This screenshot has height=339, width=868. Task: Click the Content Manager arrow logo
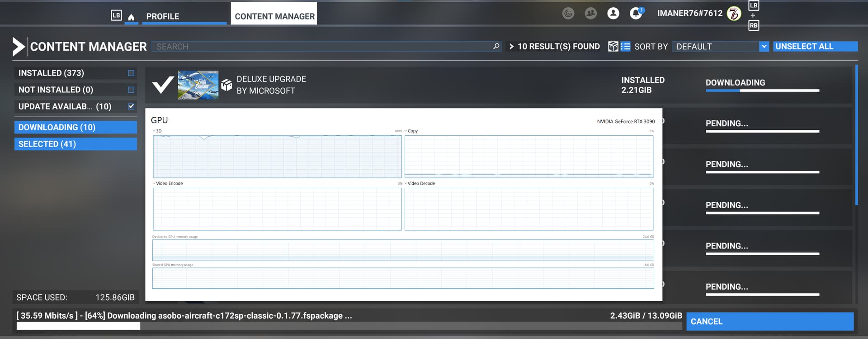click(x=19, y=46)
